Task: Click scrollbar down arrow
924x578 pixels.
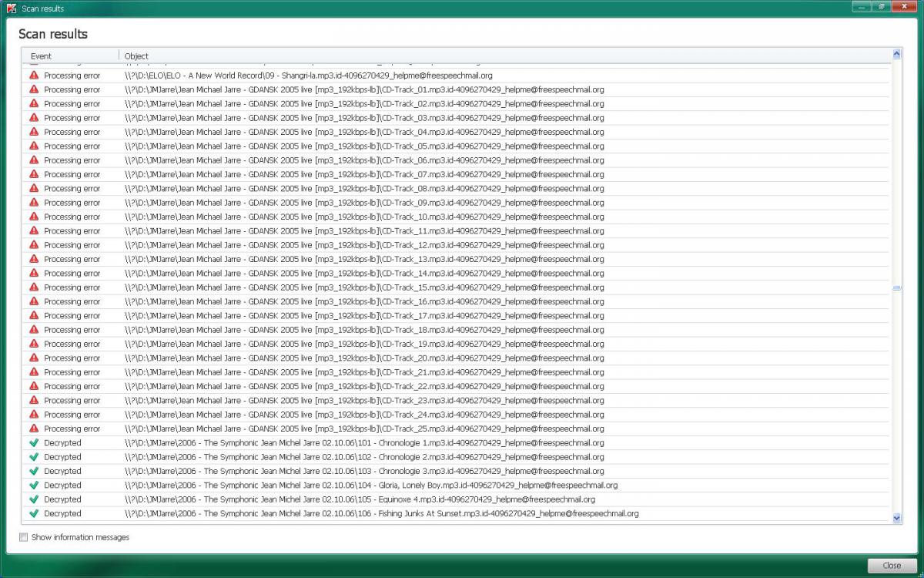Action: pyautogui.click(x=896, y=519)
